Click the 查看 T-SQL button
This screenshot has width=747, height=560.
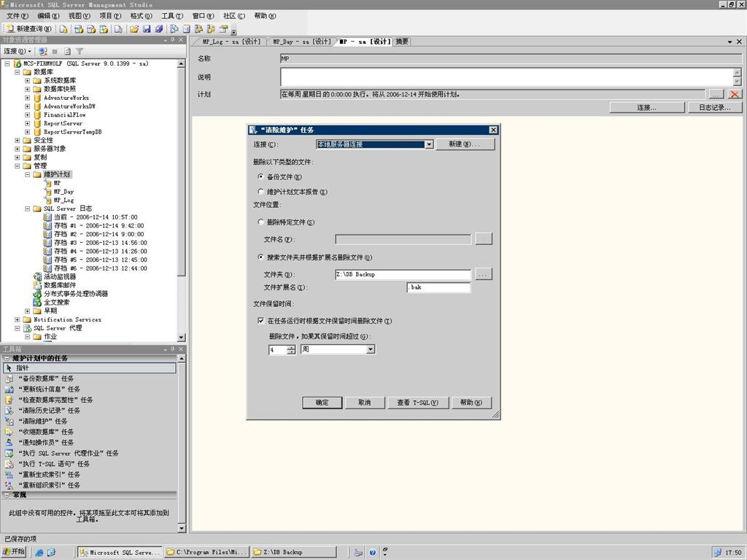point(418,402)
